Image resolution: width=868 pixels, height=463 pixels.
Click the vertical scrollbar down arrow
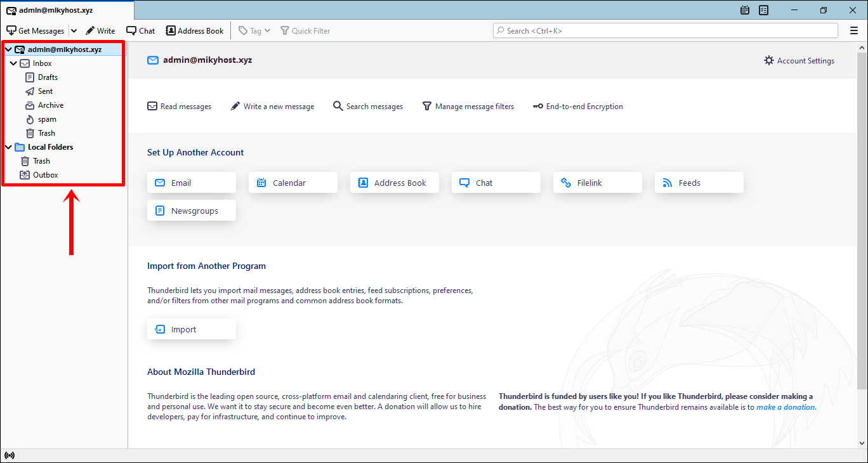point(863,443)
